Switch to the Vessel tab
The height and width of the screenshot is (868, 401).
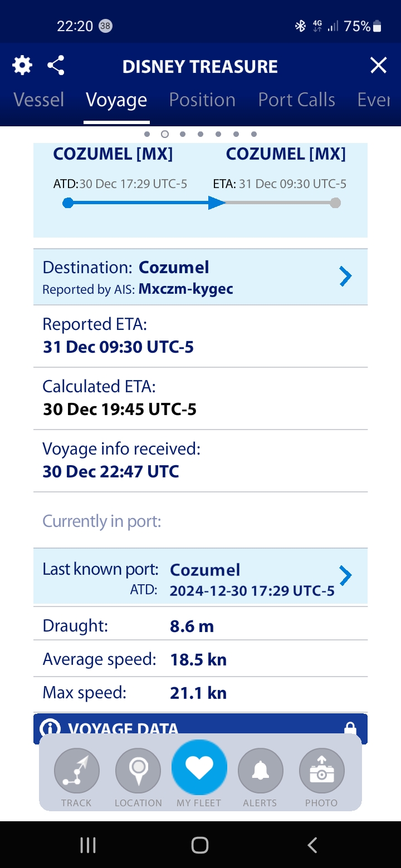click(x=39, y=100)
